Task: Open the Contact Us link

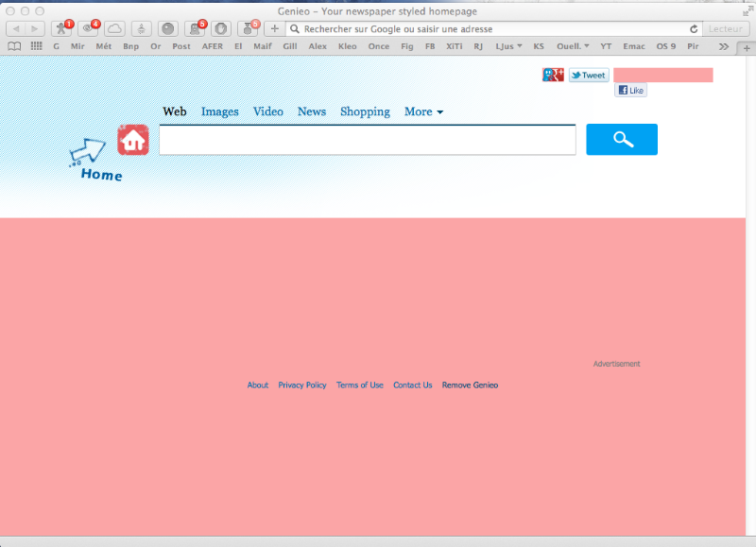Action: 413,385
